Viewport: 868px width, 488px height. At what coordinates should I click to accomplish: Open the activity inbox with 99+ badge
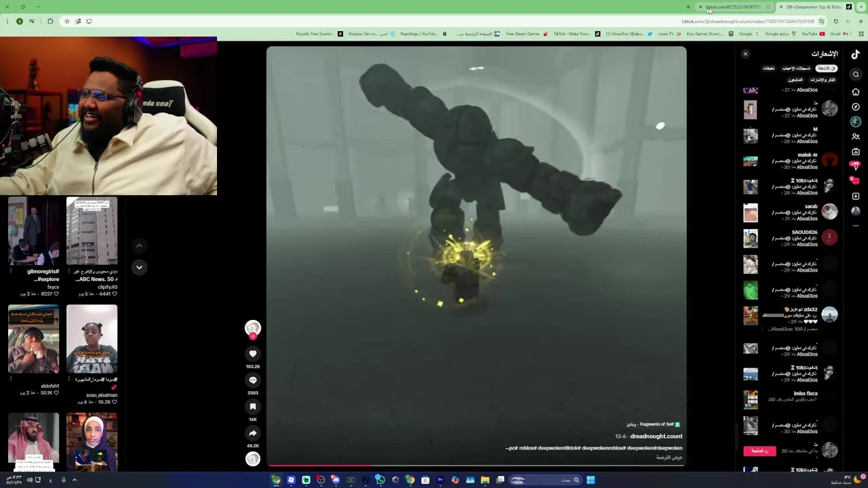point(856,166)
